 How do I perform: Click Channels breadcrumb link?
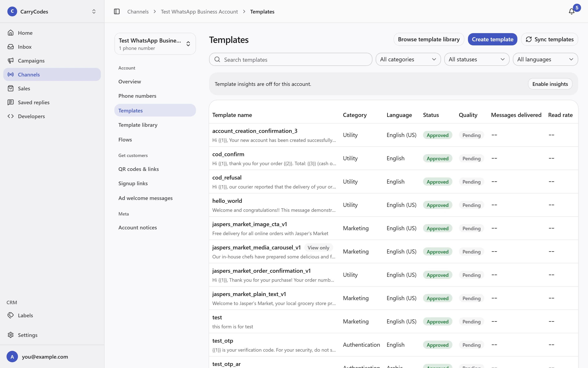pos(138,11)
